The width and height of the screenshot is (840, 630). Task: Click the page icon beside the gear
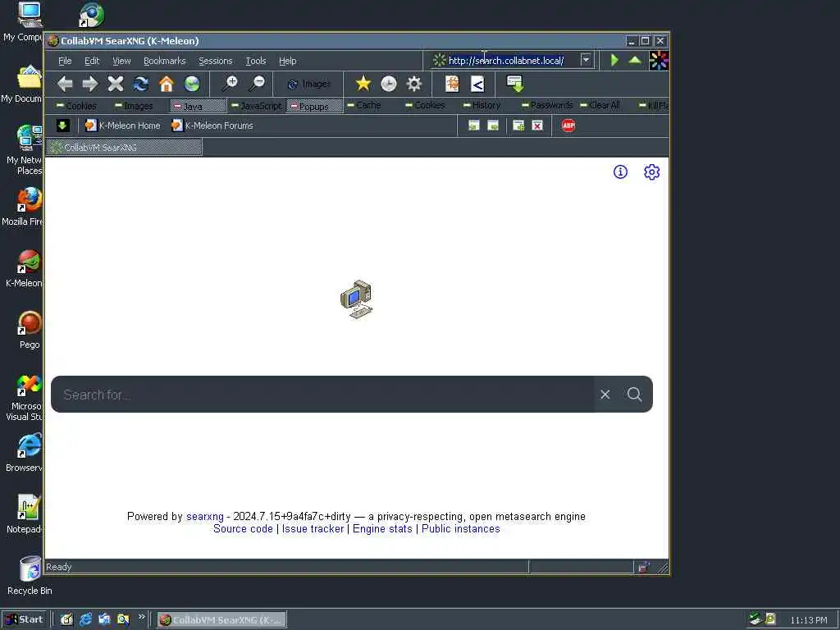(452, 84)
